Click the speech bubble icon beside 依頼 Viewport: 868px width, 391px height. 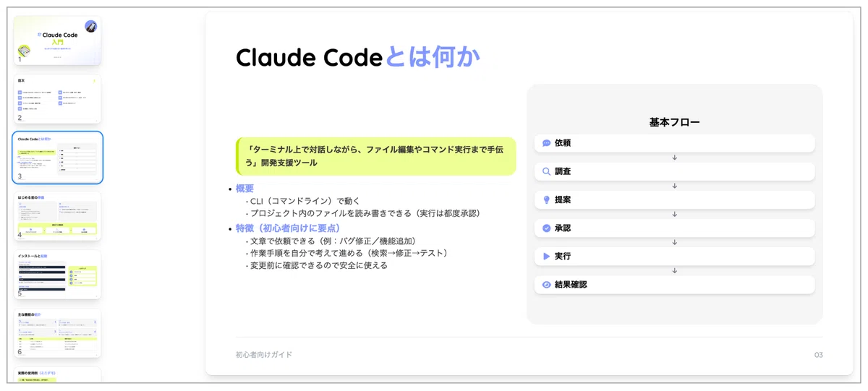tap(547, 143)
